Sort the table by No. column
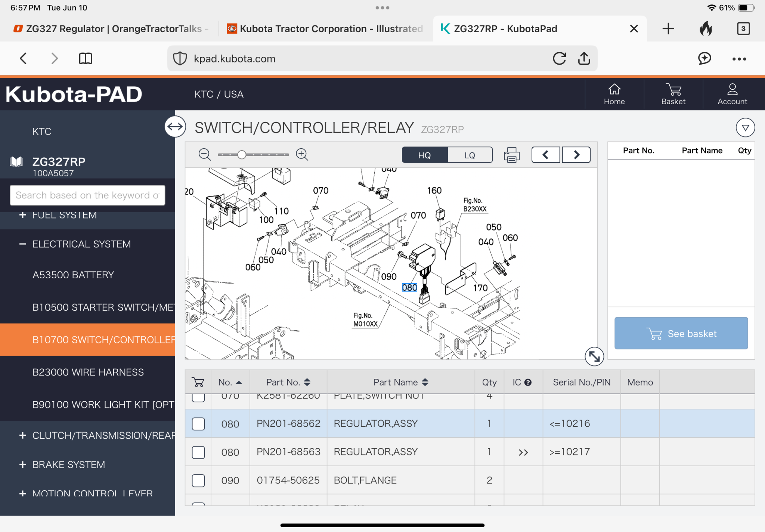 (230, 382)
